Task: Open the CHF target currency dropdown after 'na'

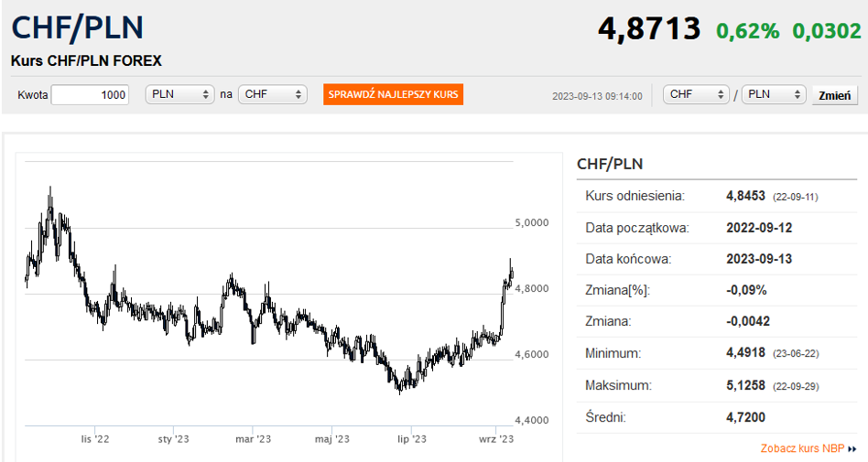Action: click(272, 94)
